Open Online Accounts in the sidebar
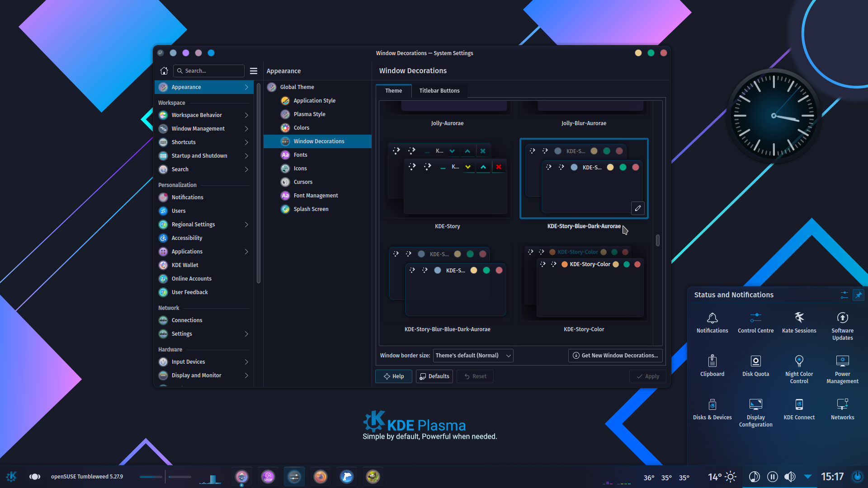 tap(204, 279)
